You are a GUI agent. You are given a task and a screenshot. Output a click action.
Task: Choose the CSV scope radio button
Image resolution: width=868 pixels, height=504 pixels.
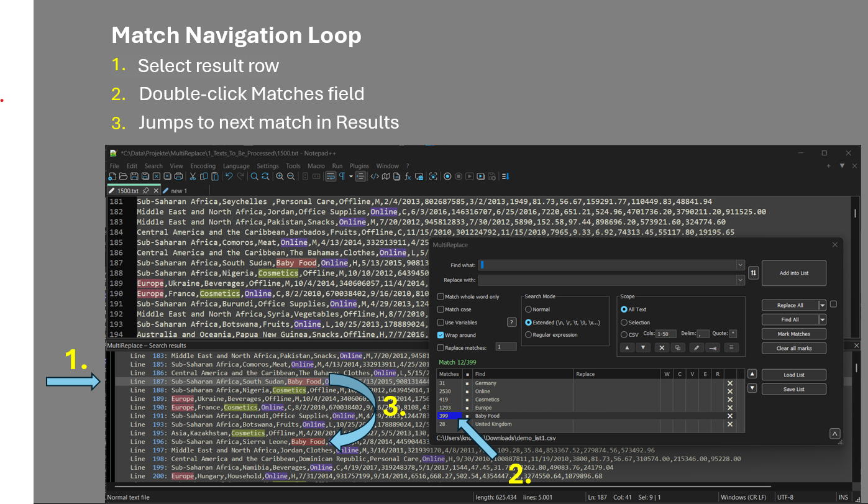point(624,334)
